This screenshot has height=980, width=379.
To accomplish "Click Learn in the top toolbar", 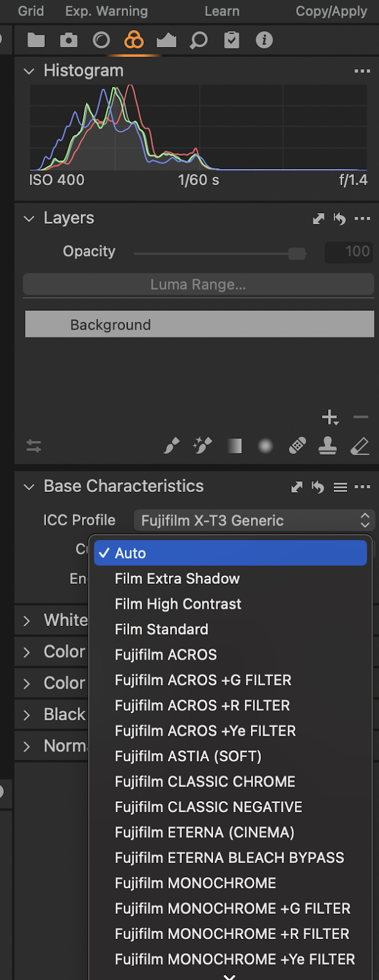I will [x=222, y=11].
